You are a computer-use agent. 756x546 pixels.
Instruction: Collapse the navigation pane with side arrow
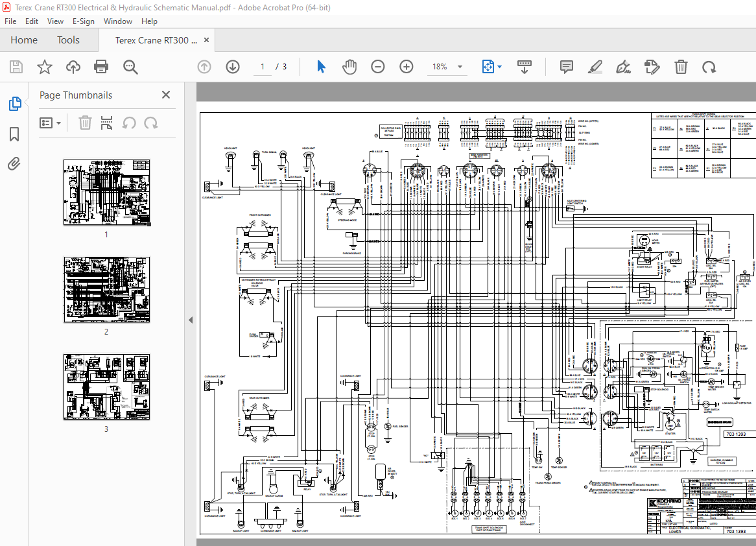pyautogui.click(x=191, y=320)
